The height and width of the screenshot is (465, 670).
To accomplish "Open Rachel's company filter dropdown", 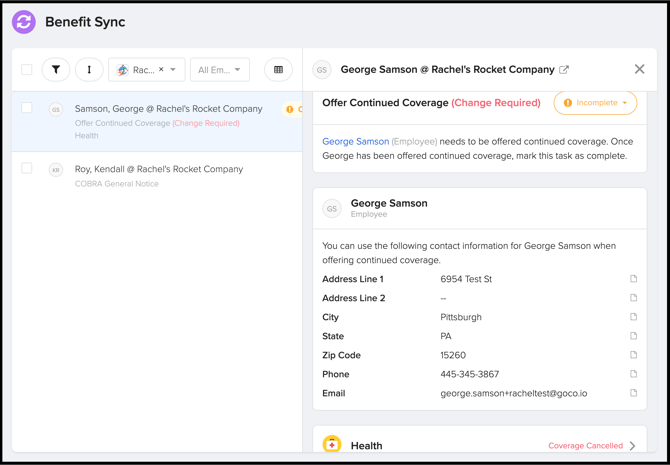I will 174,70.
